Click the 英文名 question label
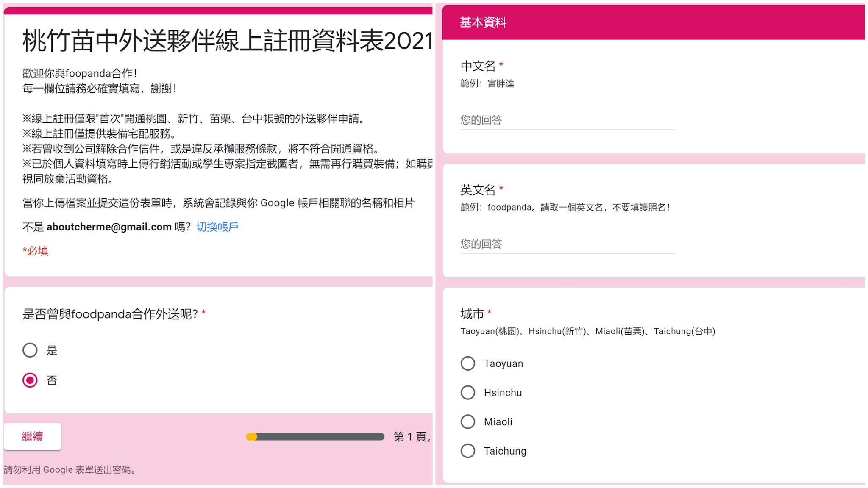Screen dimensions: 868x488 [478, 190]
